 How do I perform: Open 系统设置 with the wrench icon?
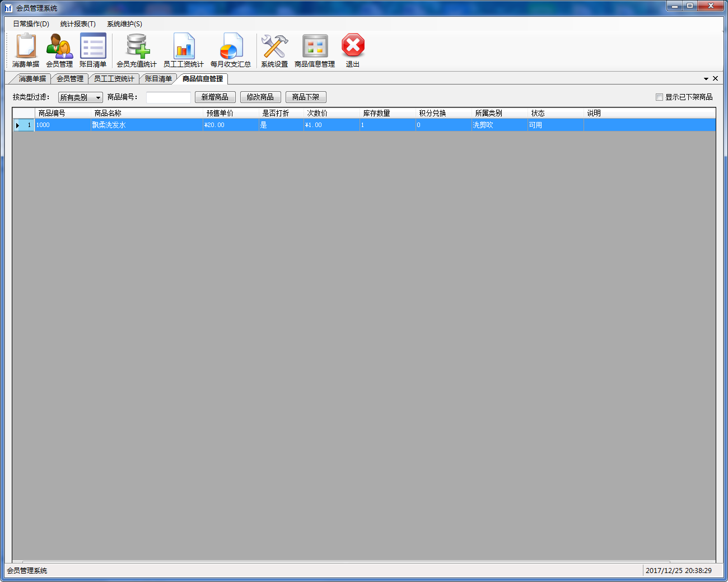pos(274,49)
